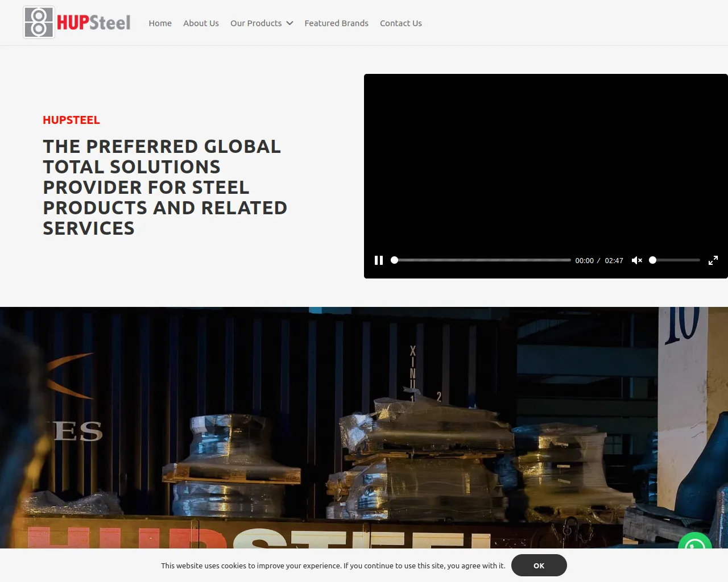Select the mute speaker icon
Screen dimensions: 728x582
pos(636,260)
